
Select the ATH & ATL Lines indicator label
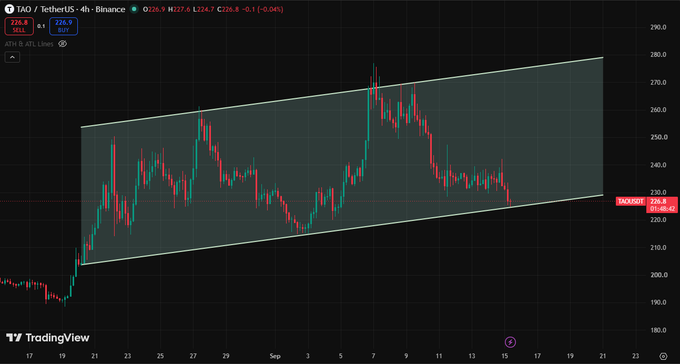[x=29, y=44]
